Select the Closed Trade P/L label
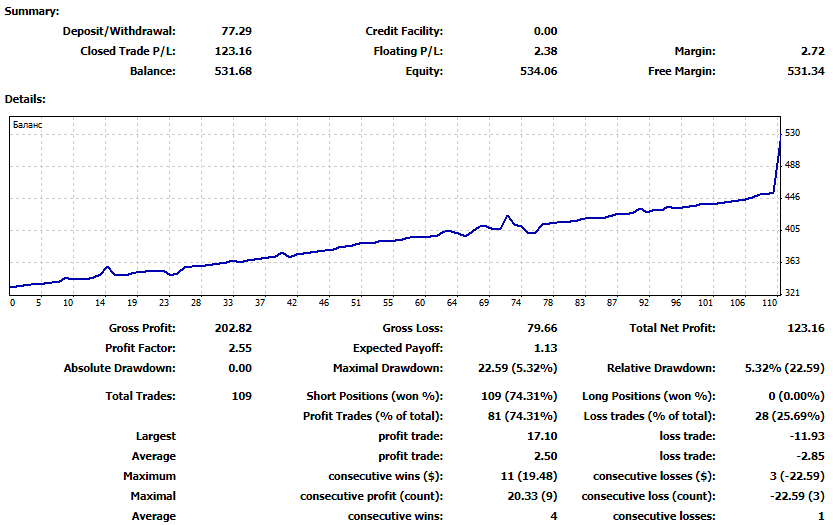The image size is (833, 525). click(x=128, y=52)
